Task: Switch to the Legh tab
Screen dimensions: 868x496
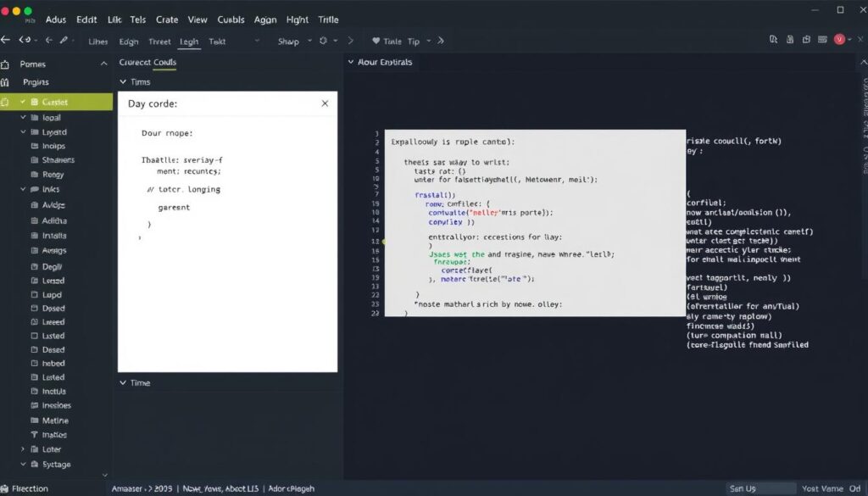Action: [189, 42]
